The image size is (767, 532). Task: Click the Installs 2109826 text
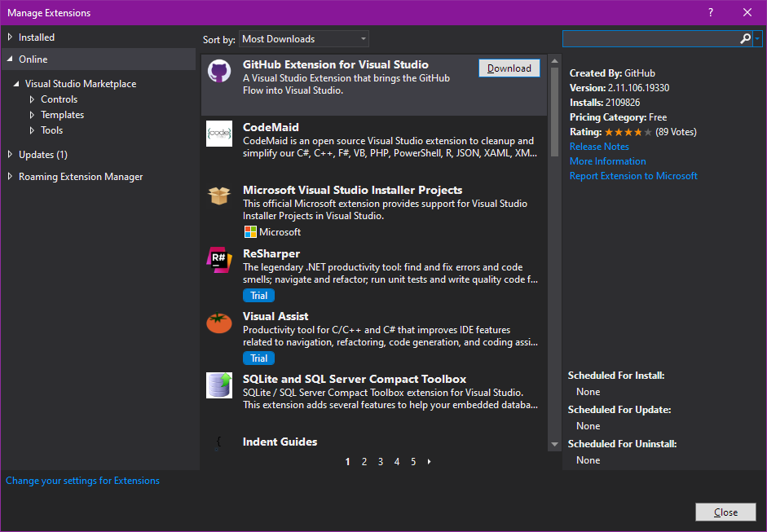[x=605, y=103]
